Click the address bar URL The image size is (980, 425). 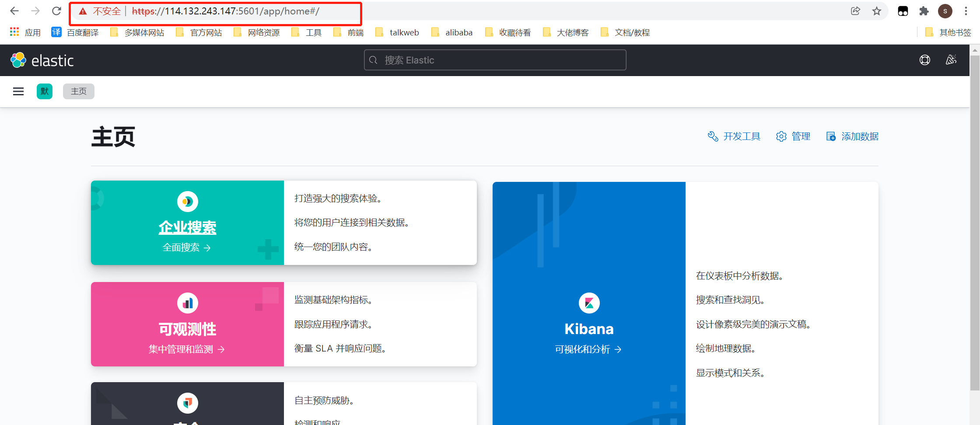tap(225, 11)
